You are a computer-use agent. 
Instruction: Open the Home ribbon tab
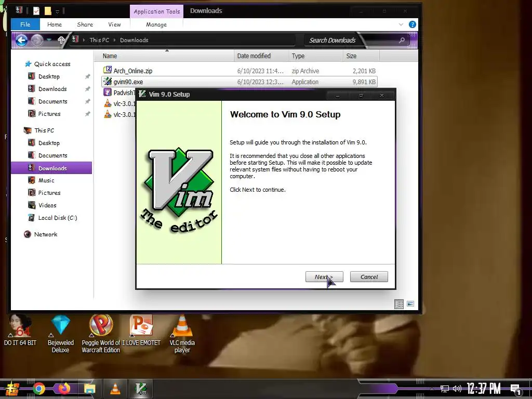(54, 24)
